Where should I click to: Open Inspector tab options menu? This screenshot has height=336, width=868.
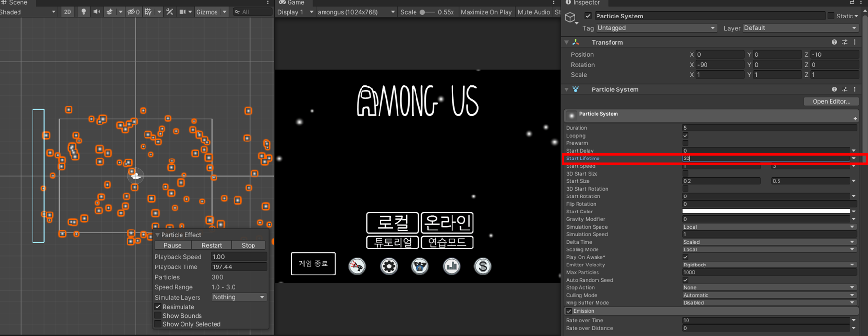point(861,2)
